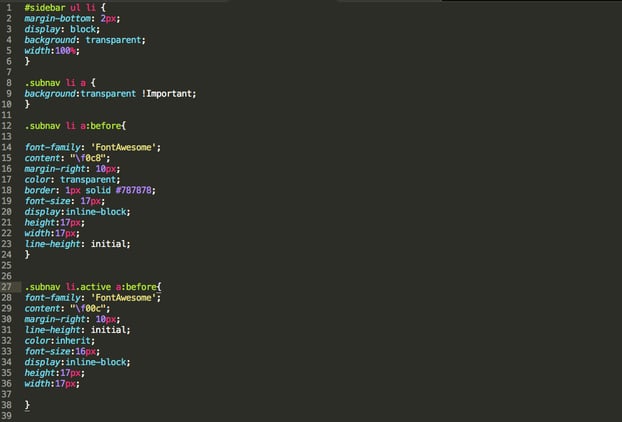Click line number 27 in the gutter
Screen dimensions: 622x422
click(6, 287)
